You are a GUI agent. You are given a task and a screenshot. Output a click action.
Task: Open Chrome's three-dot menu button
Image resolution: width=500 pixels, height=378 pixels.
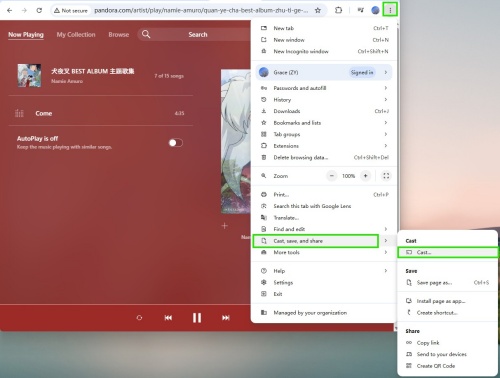point(390,10)
